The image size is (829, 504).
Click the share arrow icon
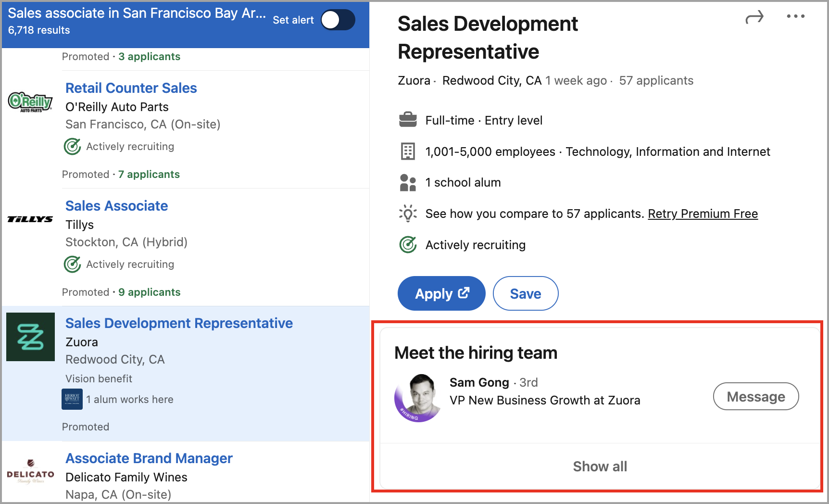[x=754, y=18]
